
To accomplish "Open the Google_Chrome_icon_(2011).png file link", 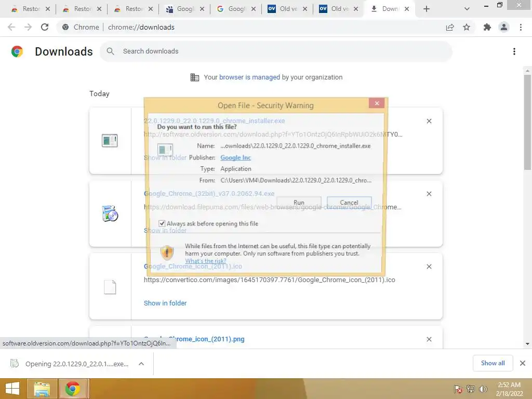I will coord(194,339).
